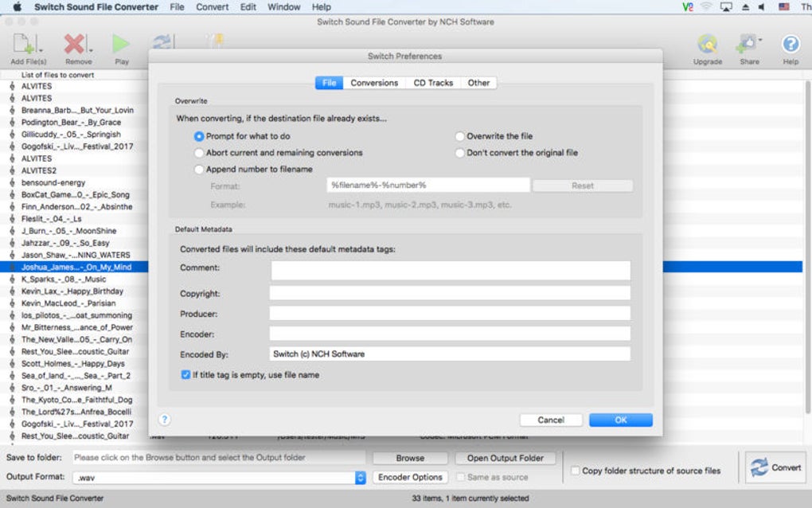This screenshot has width=812, height=508.
Task: Click the Comment metadata field
Action: coord(451,270)
